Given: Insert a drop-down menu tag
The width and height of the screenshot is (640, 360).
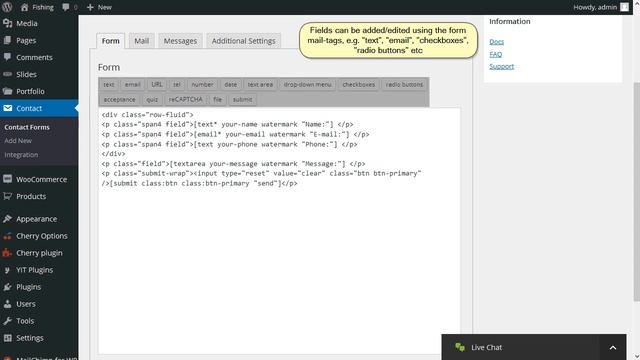Looking at the screenshot, I should click(x=307, y=84).
